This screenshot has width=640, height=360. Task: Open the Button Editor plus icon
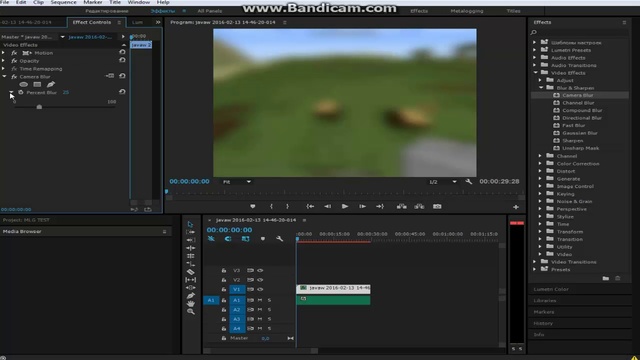[516, 207]
